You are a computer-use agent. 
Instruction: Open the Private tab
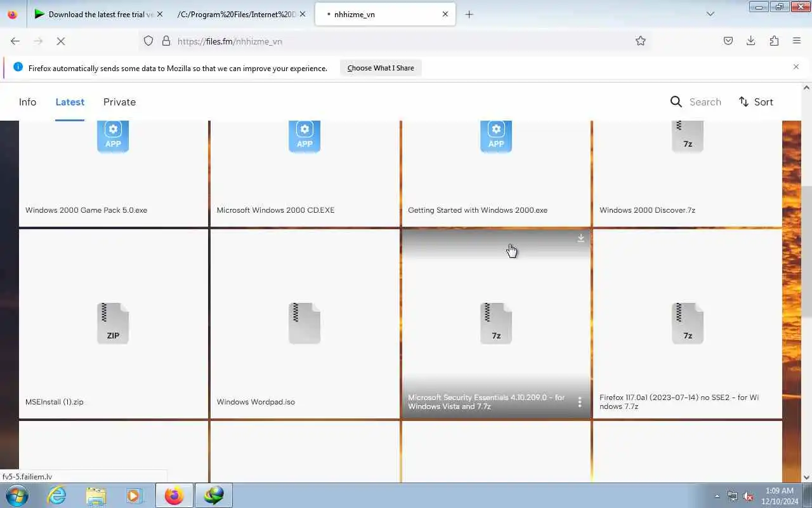(x=119, y=102)
